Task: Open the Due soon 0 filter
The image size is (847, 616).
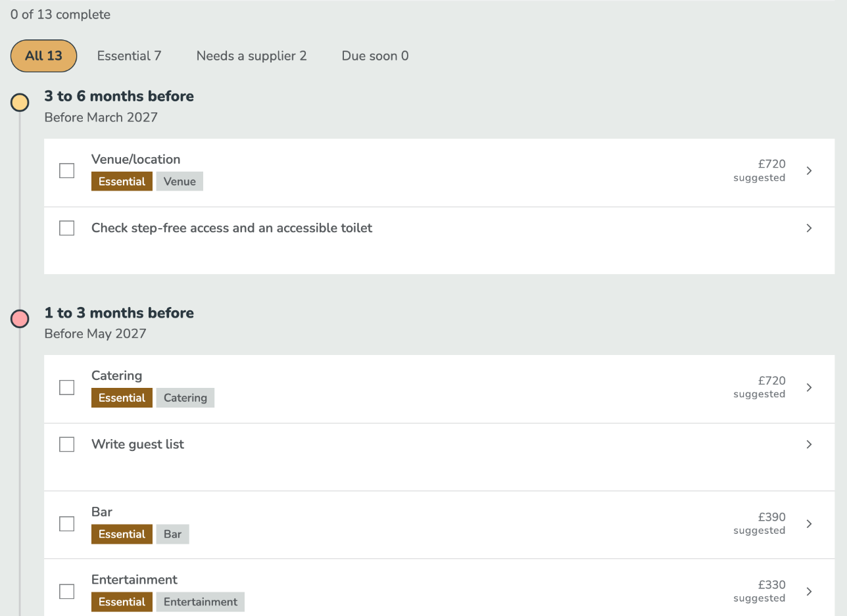Action: [x=375, y=56]
